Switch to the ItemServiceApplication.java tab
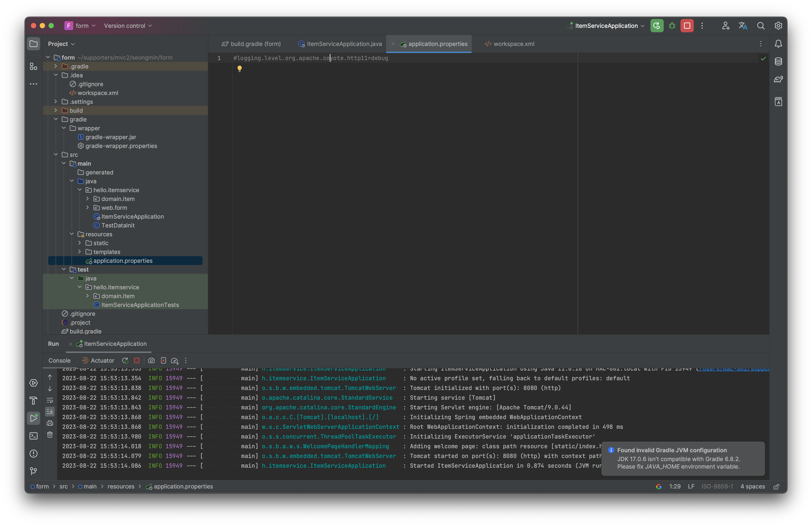This screenshot has height=526, width=812. point(340,44)
